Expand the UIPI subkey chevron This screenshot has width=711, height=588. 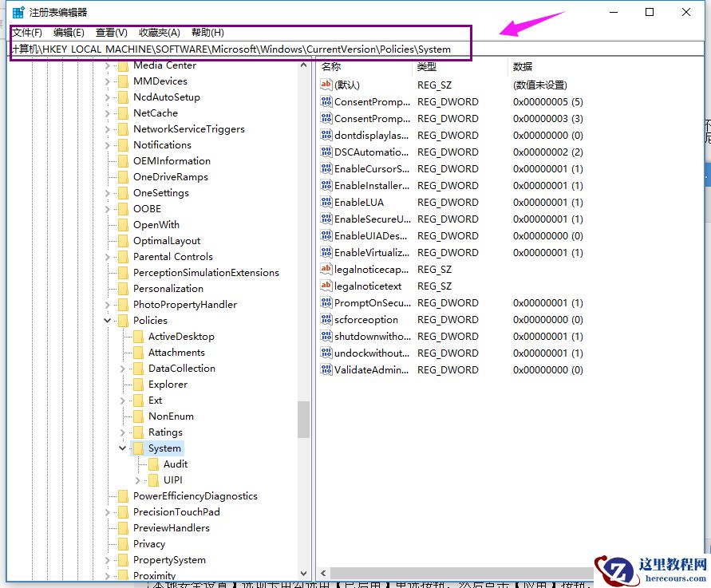tap(136, 479)
